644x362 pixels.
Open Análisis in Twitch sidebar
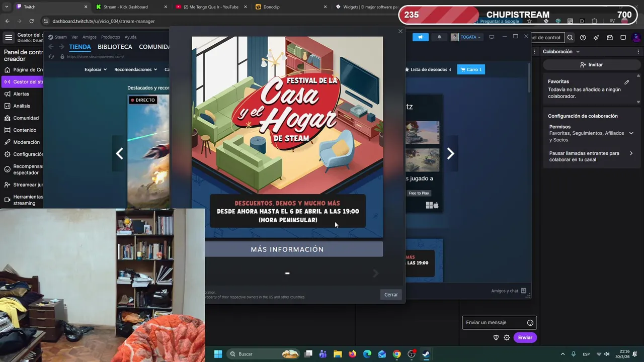click(22, 106)
